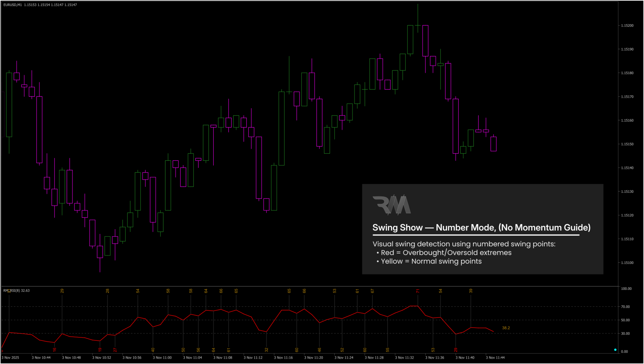Click the 100.00 RSI scale label
Screen dimensions: 644x364
626,289
